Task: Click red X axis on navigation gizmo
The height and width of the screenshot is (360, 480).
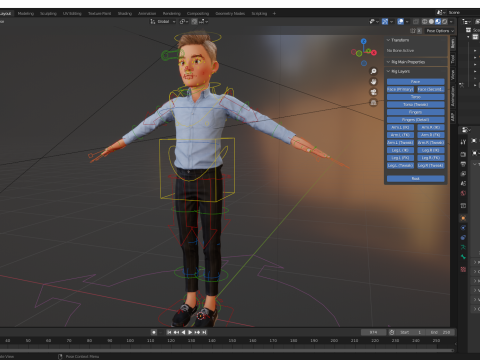Action: click(x=374, y=53)
